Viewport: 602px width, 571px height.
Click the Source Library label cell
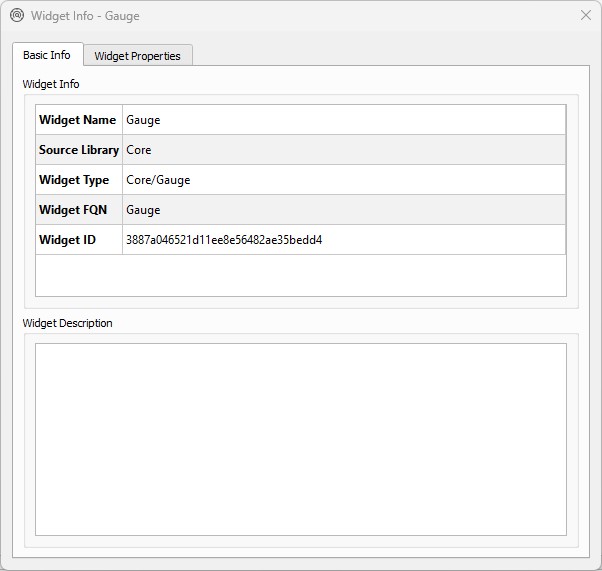click(x=78, y=150)
